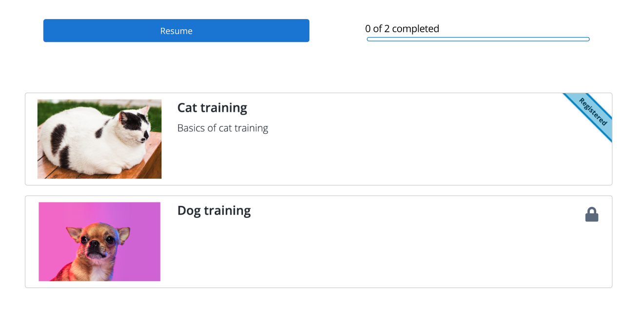Image resolution: width=644 pixels, height=326 pixels.
Task: Click the word "Cat" in the first heading
Action: pos(187,107)
